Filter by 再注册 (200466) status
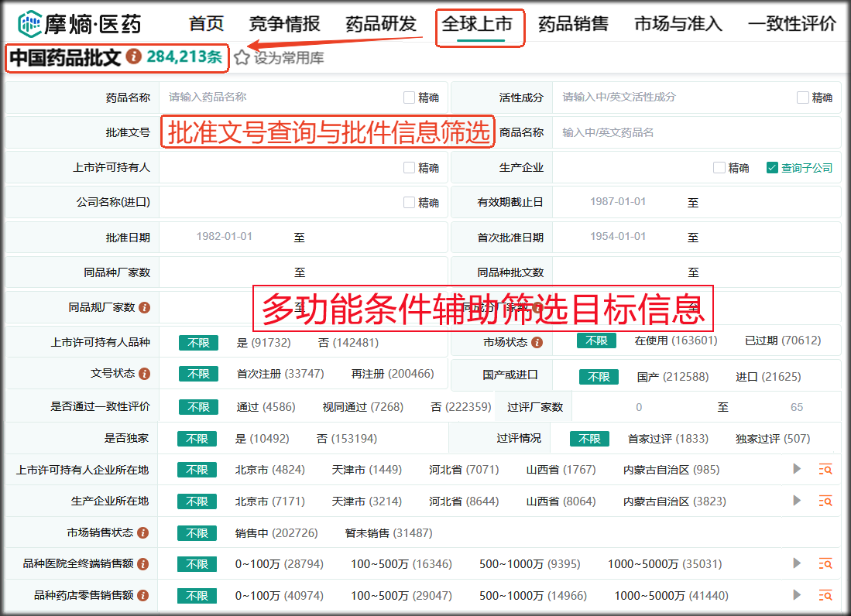This screenshot has width=851, height=616. tap(392, 374)
